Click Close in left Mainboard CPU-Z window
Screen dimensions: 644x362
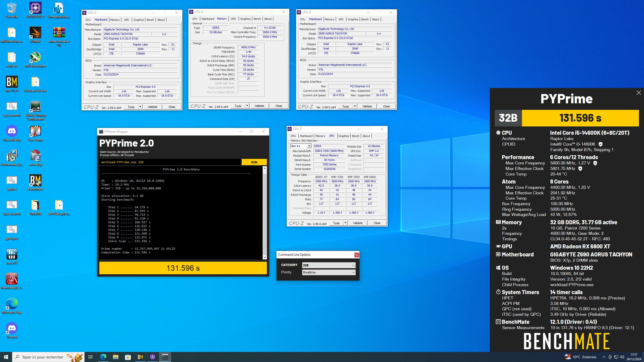172,107
